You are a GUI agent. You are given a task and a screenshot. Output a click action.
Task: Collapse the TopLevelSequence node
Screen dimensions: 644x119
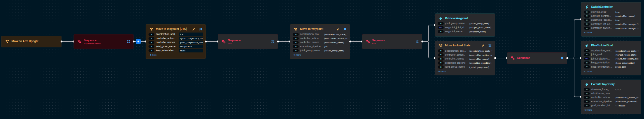(129, 42)
